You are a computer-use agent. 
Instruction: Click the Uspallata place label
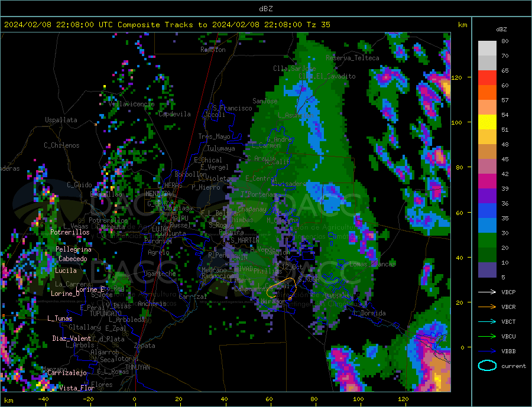(61, 120)
